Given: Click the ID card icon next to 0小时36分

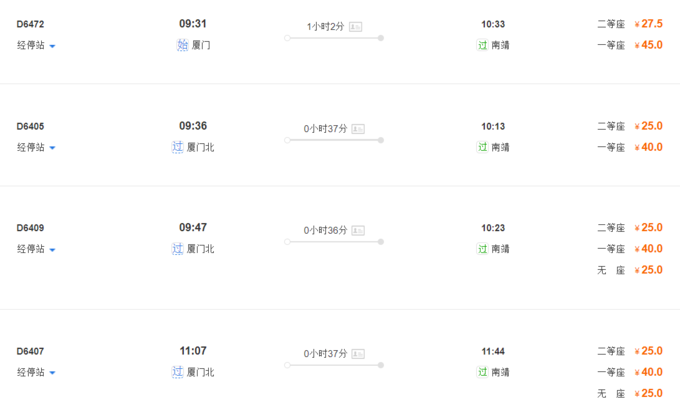Looking at the screenshot, I should pos(357,230).
